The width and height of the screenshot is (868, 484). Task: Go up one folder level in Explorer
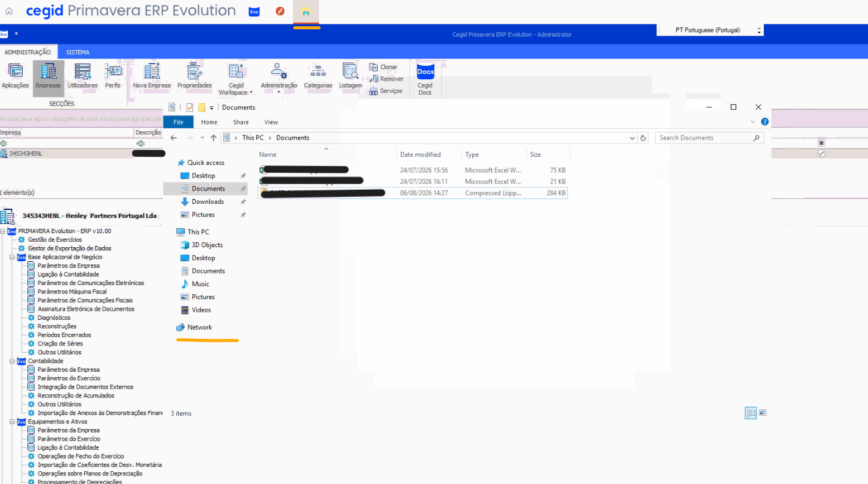[213, 138]
